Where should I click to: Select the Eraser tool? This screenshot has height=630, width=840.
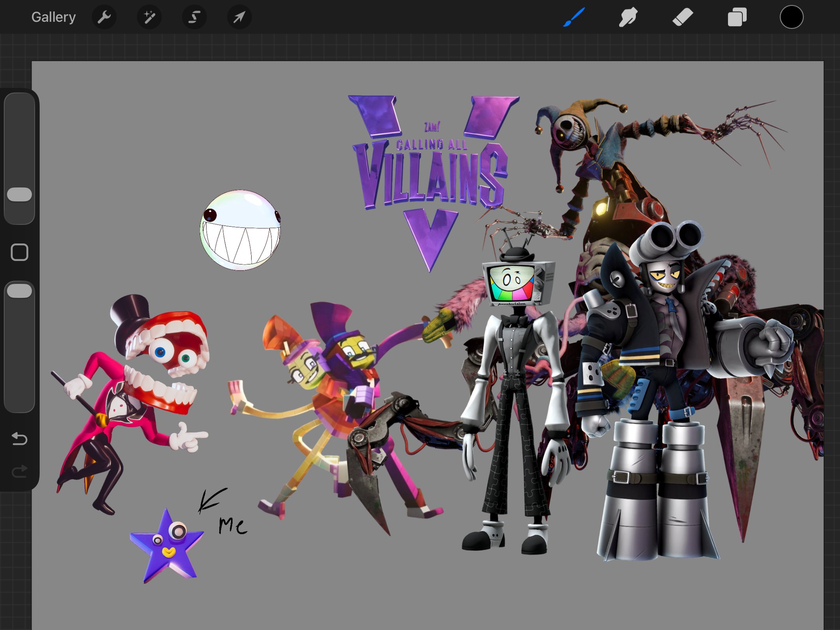point(682,17)
